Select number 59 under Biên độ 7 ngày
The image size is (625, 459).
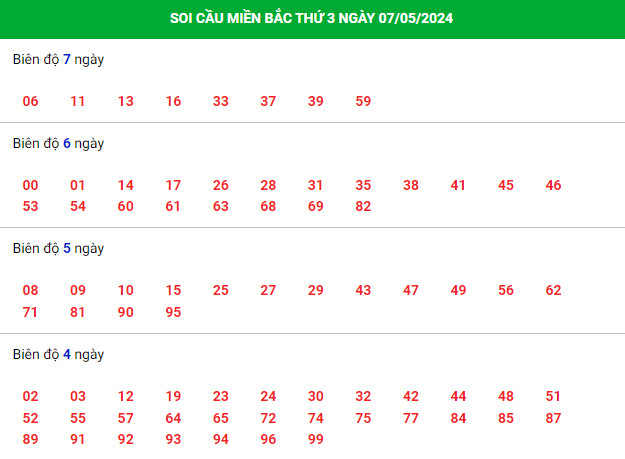click(x=363, y=101)
